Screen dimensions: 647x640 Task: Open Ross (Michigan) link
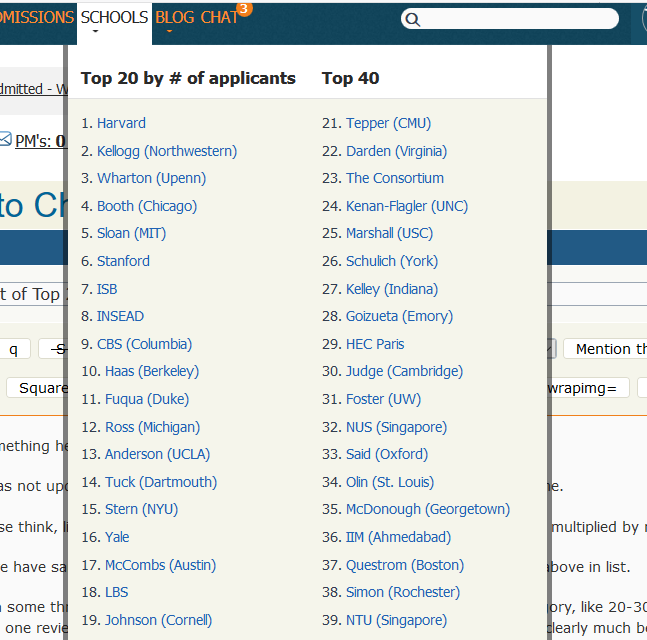tap(153, 427)
